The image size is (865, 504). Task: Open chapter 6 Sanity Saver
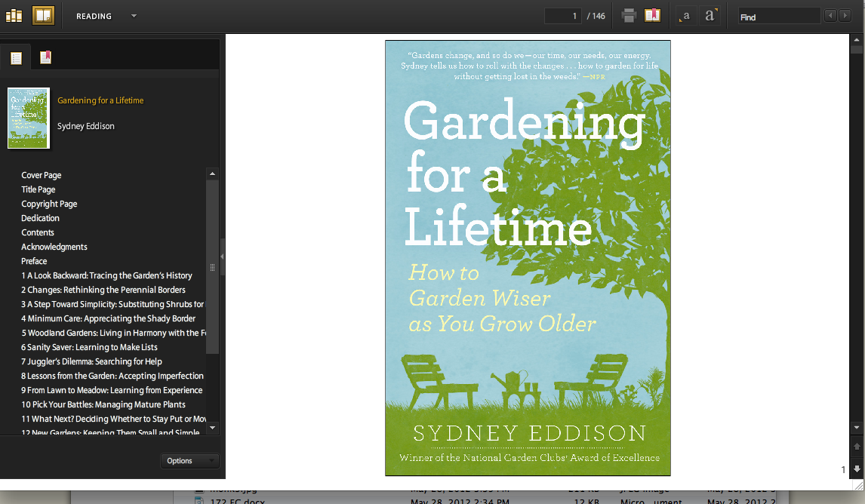(x=89, y=347)
